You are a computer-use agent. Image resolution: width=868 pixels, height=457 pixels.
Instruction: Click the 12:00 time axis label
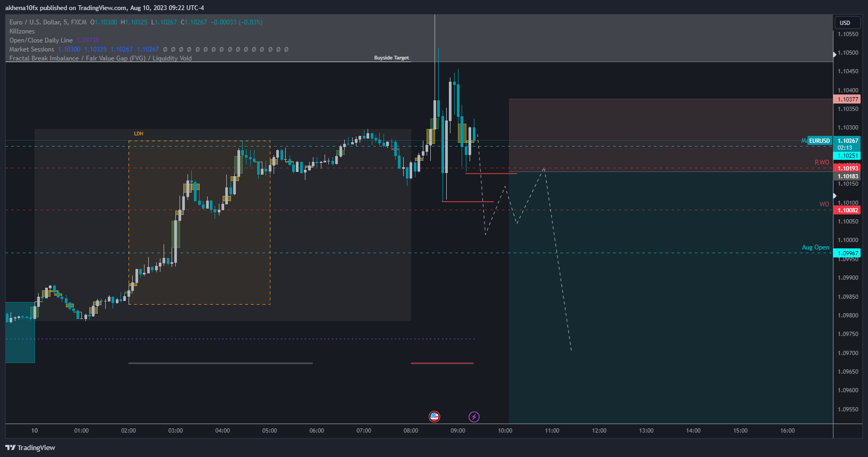pyautogui.click(x=599, y=430)
